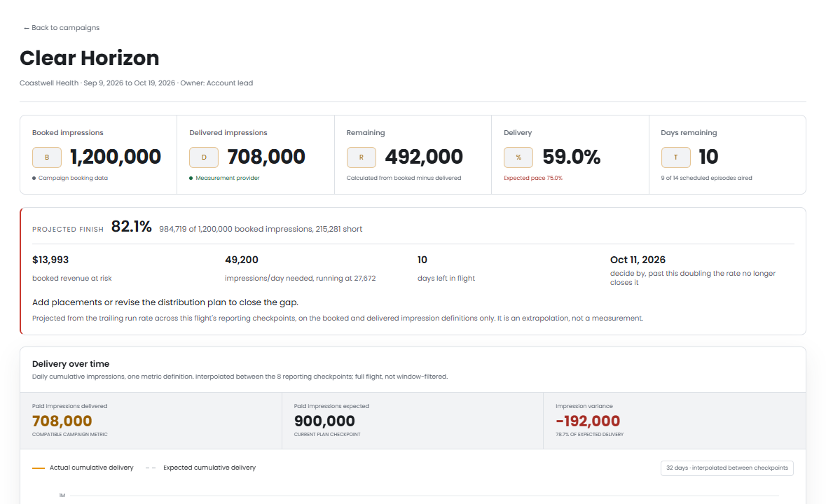826x504 pixels.
Task: Click the D badge for delivered impressions
Action: (204, 157)
